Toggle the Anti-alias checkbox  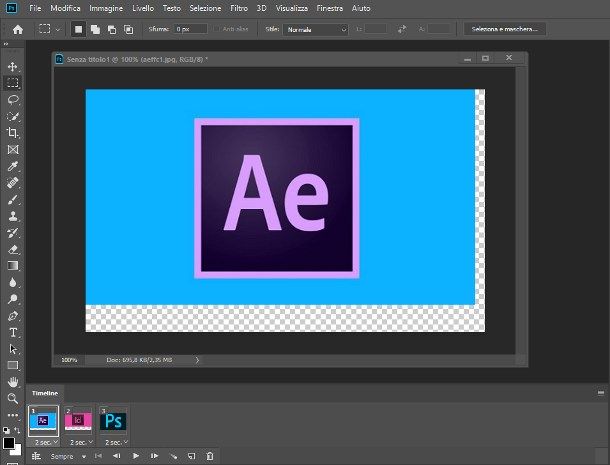point(216,29)
